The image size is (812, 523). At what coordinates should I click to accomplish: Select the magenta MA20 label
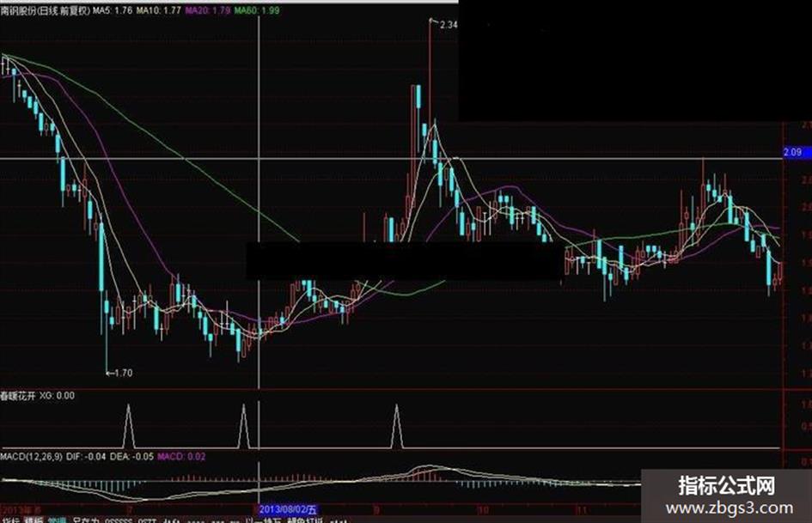208,10
